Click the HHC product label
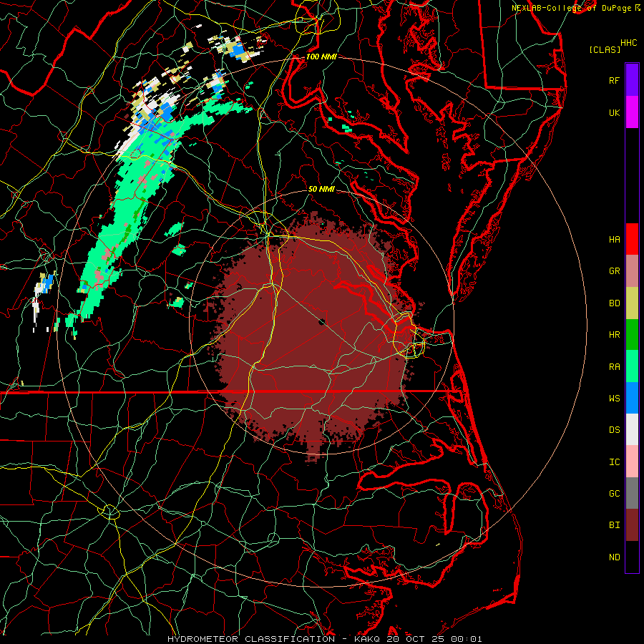Image resolution: width=644 pixels, height=644 pixels. click(x=629, y=43)
